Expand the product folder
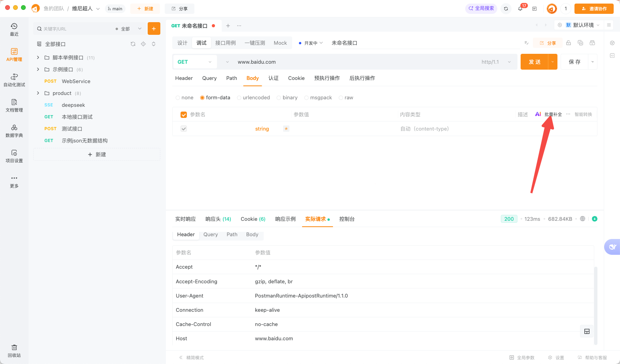The height and width of the screenshot is (364, 620). (38, 93)
